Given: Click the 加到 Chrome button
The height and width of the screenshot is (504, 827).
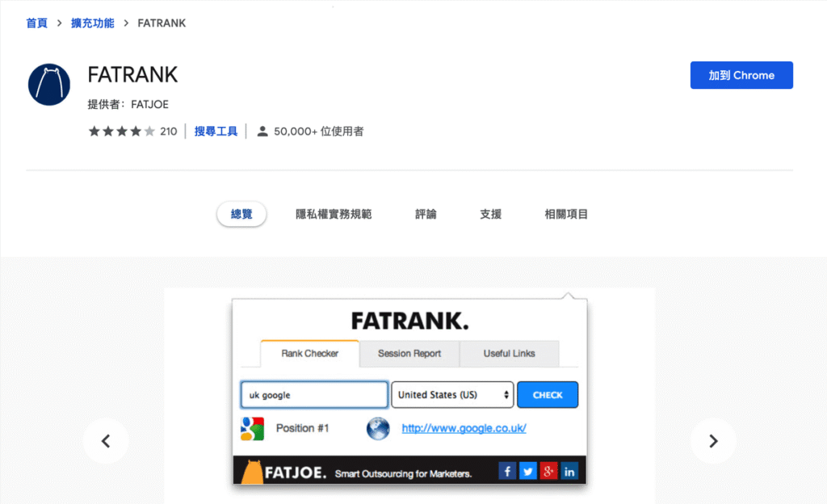Looking at the screenshot, I should [741, 75].
